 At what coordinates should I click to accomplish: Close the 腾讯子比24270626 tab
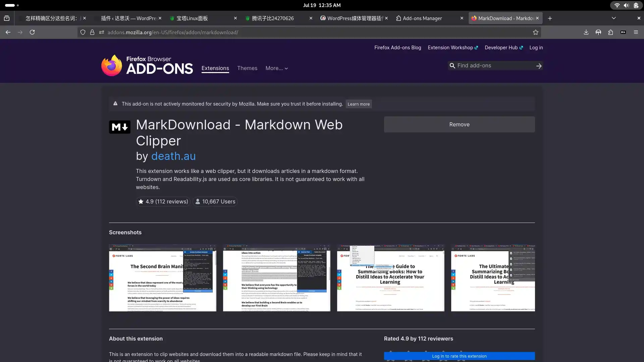click(311, 18)
